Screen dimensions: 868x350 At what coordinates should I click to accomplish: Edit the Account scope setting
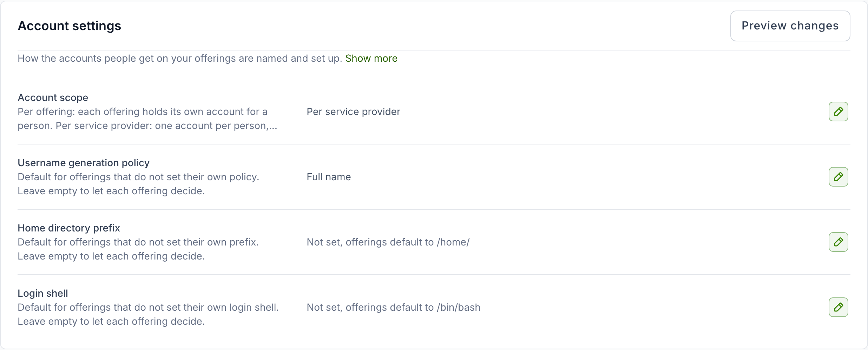click(838, 112)
